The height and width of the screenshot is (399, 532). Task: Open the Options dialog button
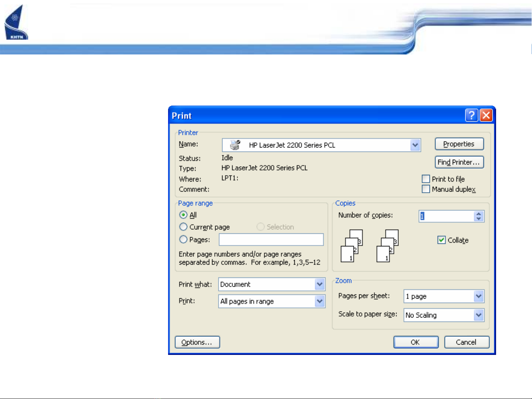[x=197, y=342]
